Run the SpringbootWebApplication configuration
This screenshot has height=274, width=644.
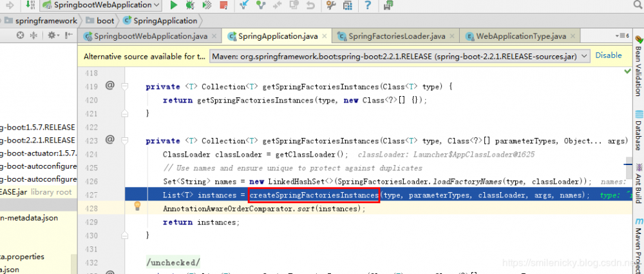(174, 5)
